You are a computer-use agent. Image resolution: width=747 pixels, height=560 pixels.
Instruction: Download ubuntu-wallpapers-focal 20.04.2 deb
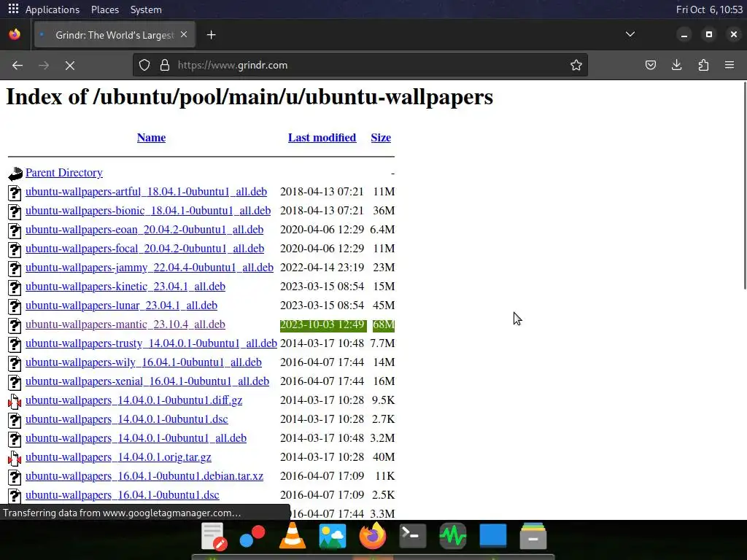[145, 249]
